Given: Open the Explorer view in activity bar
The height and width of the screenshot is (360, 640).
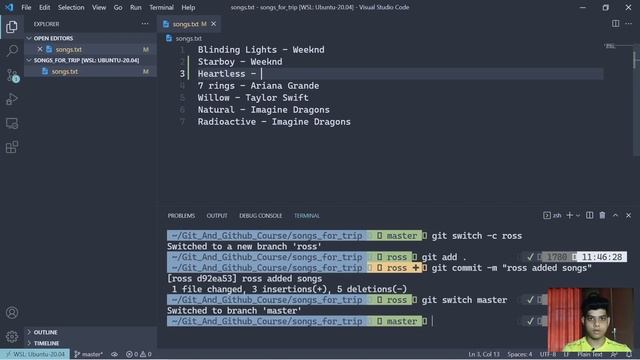Looking at the screenshot, I should pos(12,27).
